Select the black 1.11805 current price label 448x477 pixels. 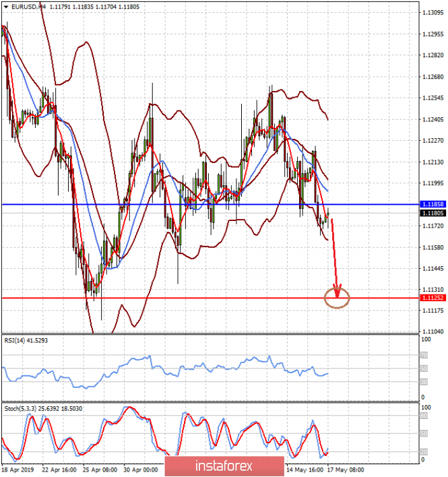[x=433, y=213]
